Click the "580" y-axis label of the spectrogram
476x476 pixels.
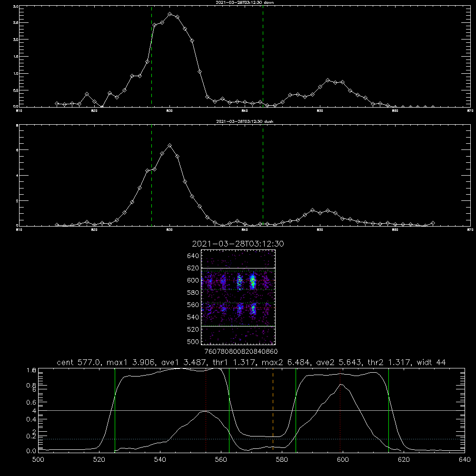click(193, 293)
